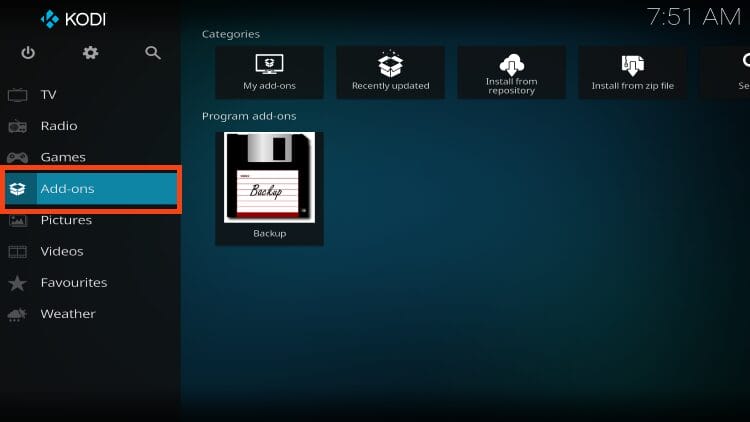Click the Categories heading

click(231, 34)
